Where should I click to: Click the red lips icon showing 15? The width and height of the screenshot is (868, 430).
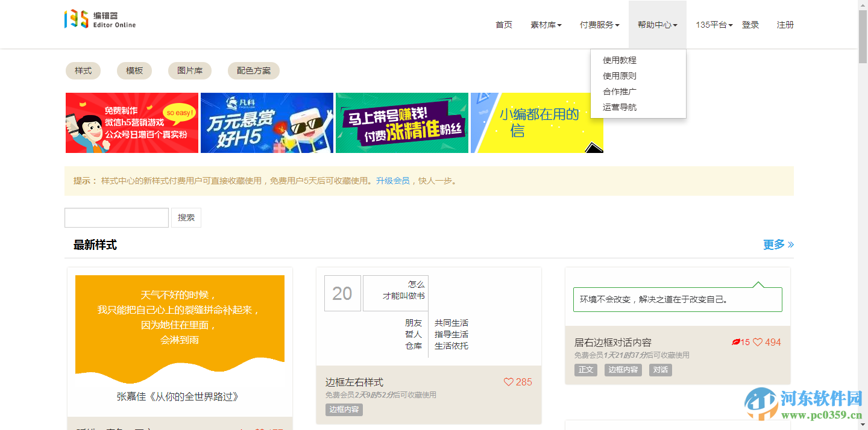[735, 342]
